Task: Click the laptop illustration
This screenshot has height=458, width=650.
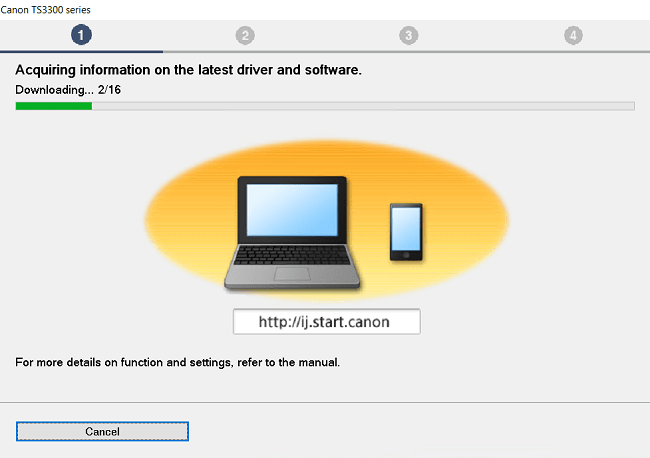Action: pyautogui.click(x=292, y=232)
